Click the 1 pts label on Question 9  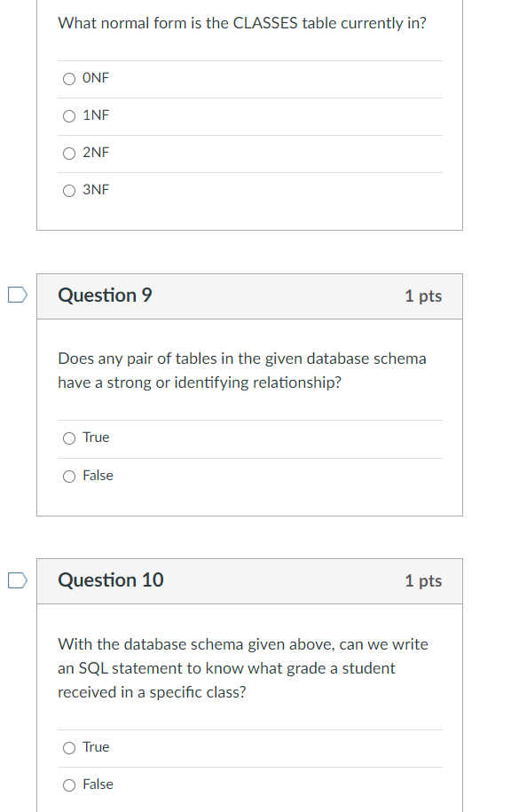click(422, 296)
